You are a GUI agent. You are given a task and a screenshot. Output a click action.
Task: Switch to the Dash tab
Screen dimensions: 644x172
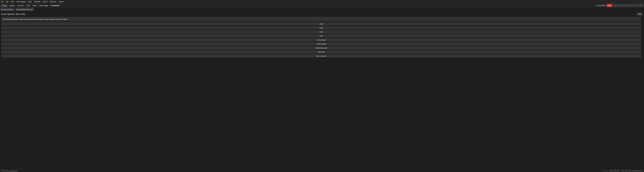coord(28,6)
